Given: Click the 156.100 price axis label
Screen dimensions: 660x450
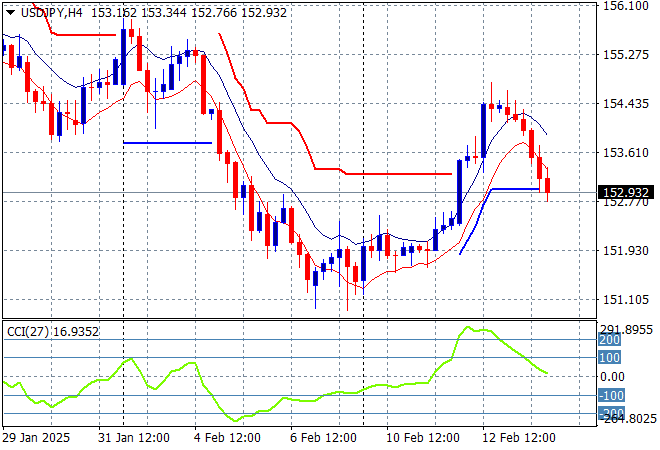Looking at the screenshot, I should [626, 6].
